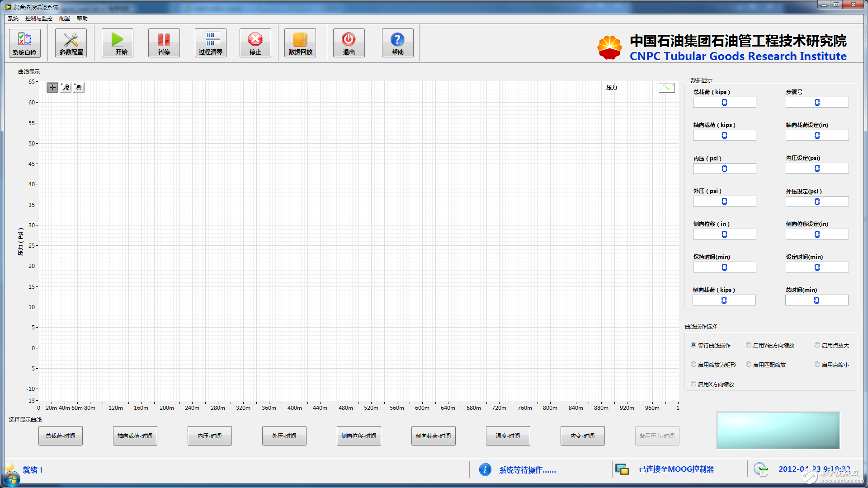Open the 配置 menu
This screenshot has height=488, width=868.
tap(65, 19)
